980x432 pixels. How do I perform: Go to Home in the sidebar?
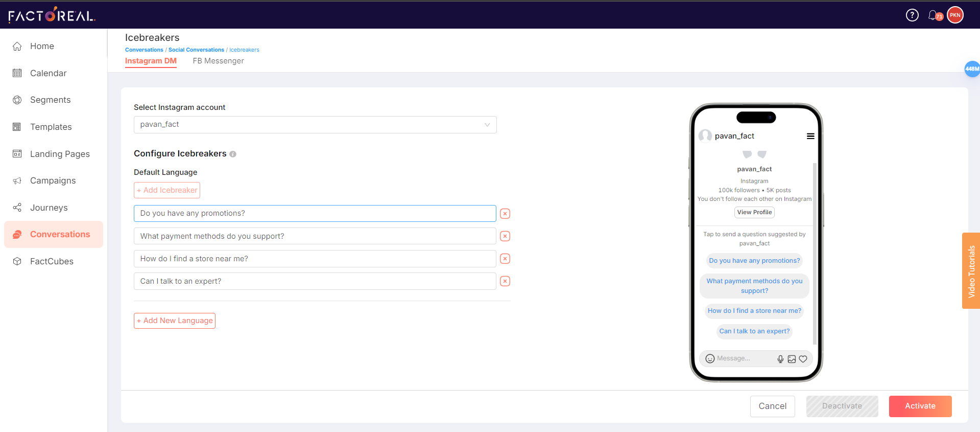(x=42, y=46)
